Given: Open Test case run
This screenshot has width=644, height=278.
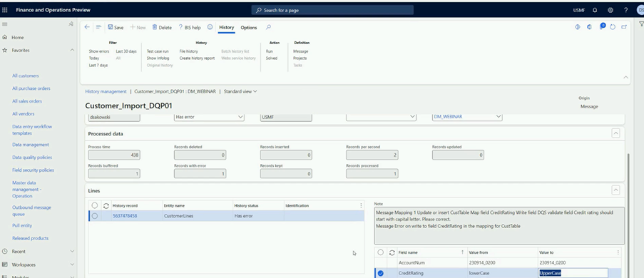Looking at the screenshot, I should [158, 51].
